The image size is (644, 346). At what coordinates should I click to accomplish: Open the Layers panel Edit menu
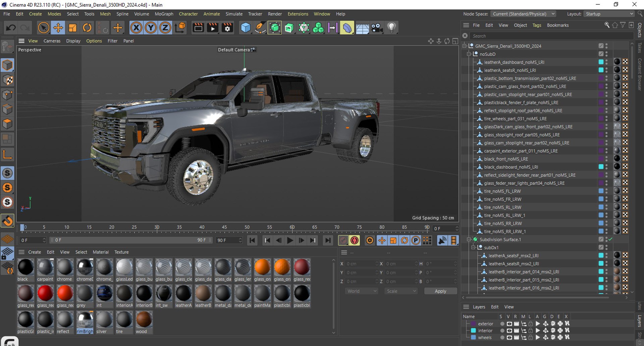[494, 307]
